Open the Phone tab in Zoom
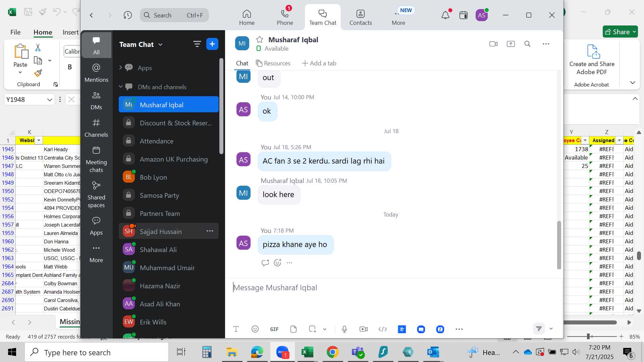This screenshot has width=644, height=362. [285, 17]
